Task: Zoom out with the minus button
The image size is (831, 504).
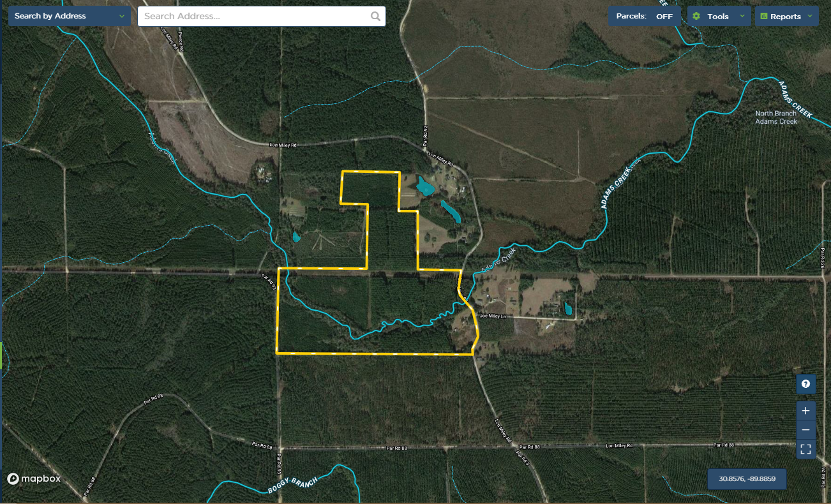Action: click(x=806, y=430)
